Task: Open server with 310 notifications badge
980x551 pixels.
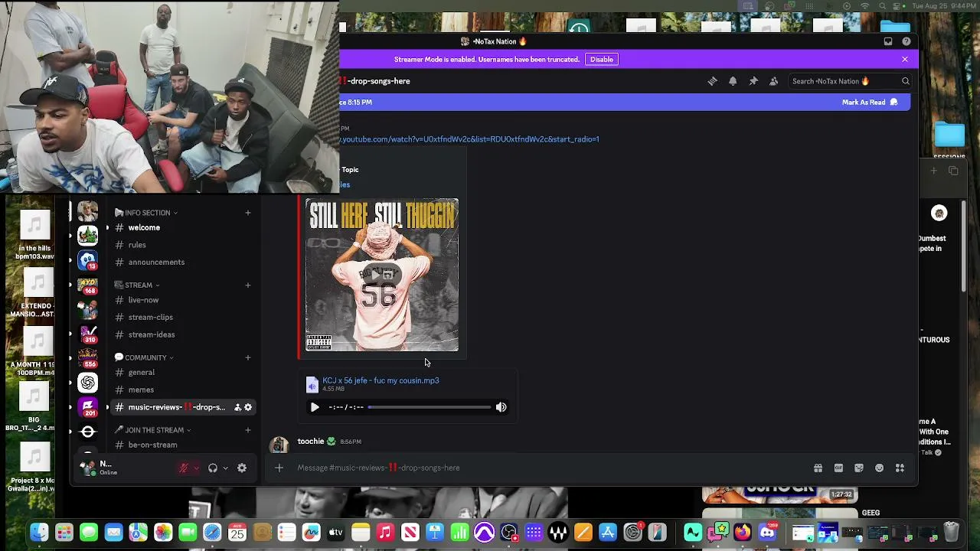Action: click(88, 334)
